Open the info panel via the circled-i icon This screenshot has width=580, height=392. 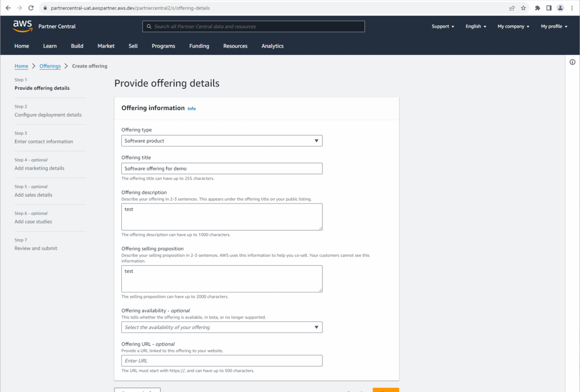click(572, 62)
